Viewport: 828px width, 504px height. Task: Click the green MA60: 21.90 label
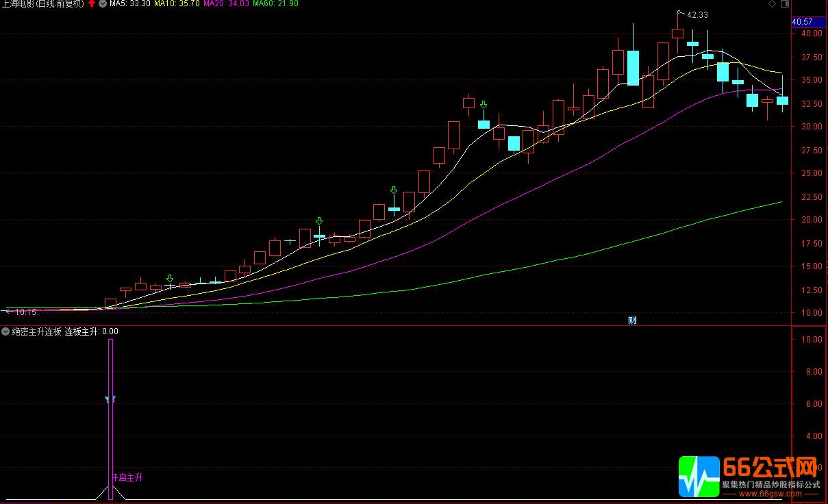(276, 4)
